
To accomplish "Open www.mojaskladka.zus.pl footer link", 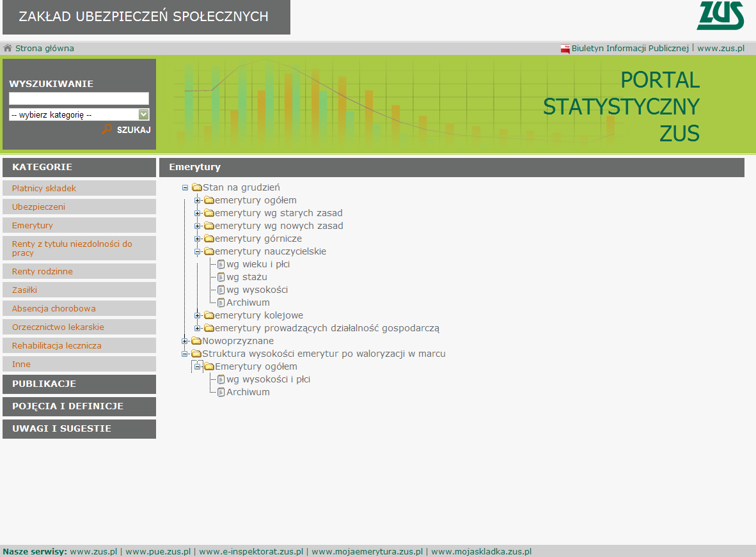I will click(481, 551).
